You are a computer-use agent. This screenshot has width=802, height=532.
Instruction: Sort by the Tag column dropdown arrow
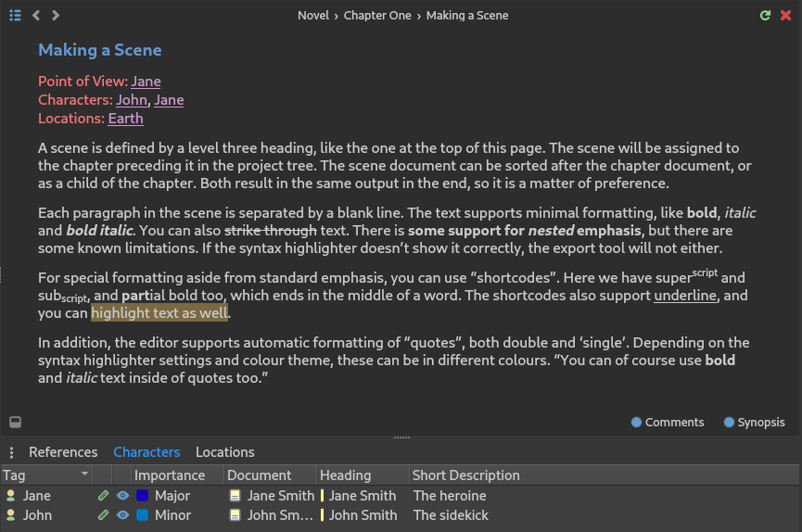click(85, 475)
